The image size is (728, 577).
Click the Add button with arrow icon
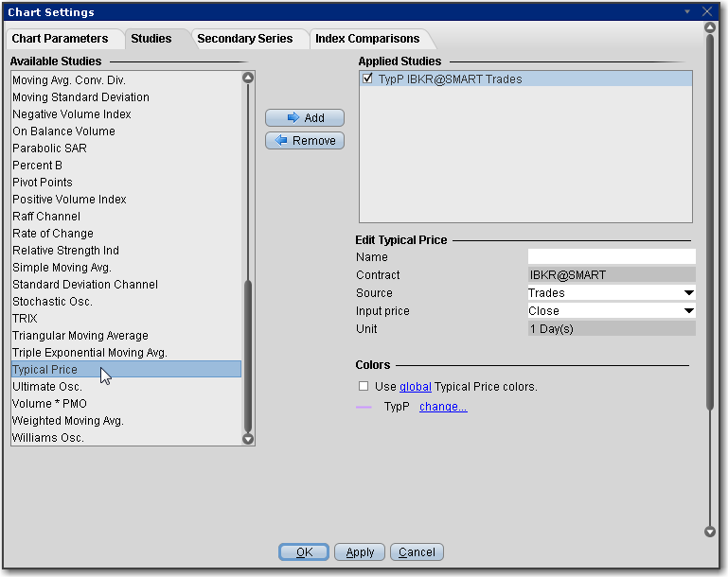304,118
